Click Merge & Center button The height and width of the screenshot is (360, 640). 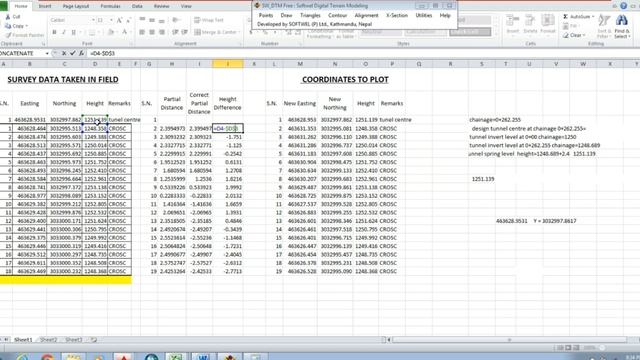coord(215,32)
